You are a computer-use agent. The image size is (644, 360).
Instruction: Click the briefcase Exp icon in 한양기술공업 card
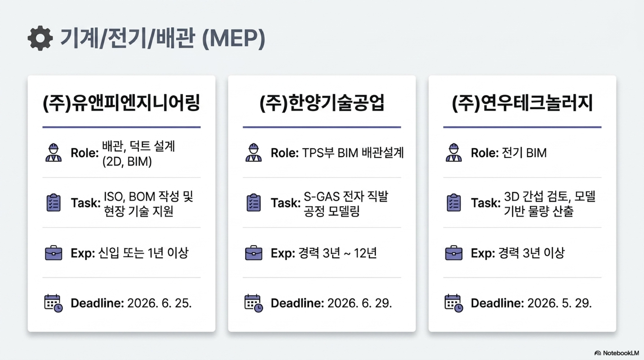(x=254, y=253)
